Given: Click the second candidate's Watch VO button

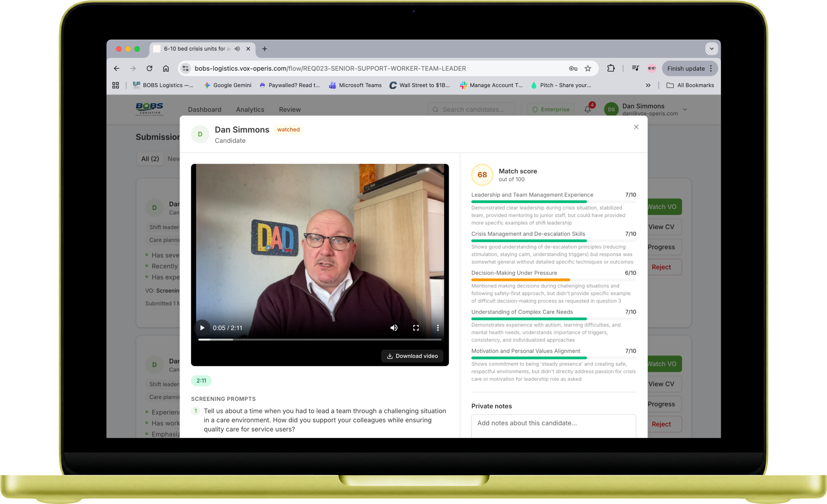Looking at the screenshot, I should click(x=664, y=364).
